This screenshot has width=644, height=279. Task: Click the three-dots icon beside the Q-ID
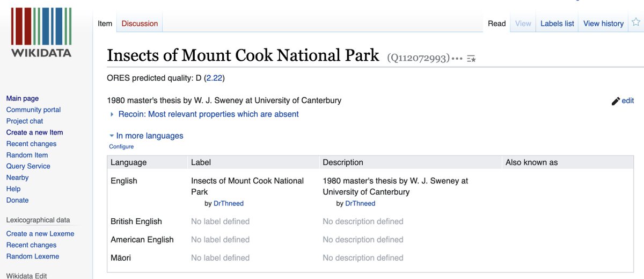tap(457, 58)
